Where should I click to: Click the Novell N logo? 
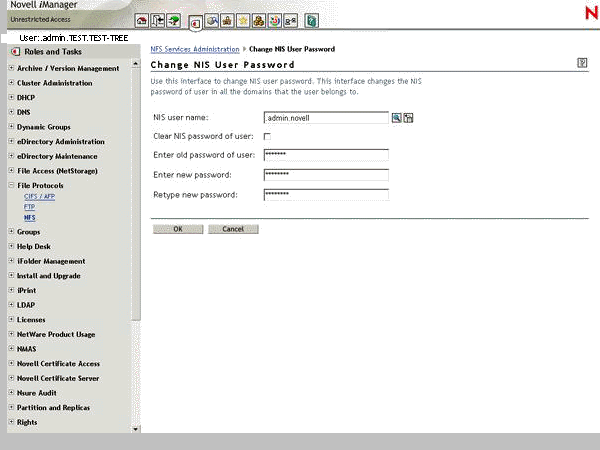click(592, 13)
